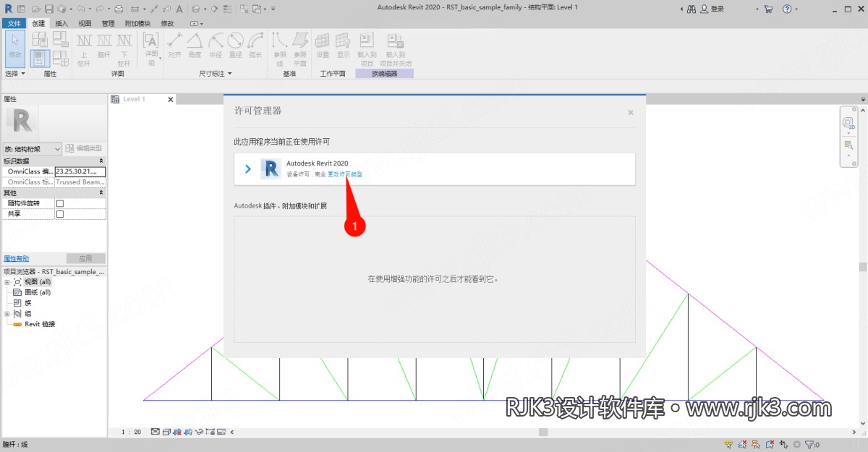Click the 应用 button in Properties

85,259
